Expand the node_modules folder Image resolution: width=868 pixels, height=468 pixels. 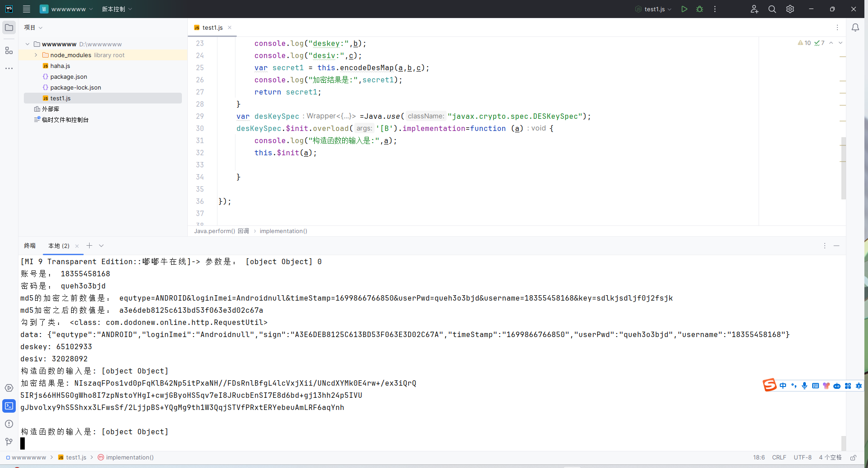[36, 55]
